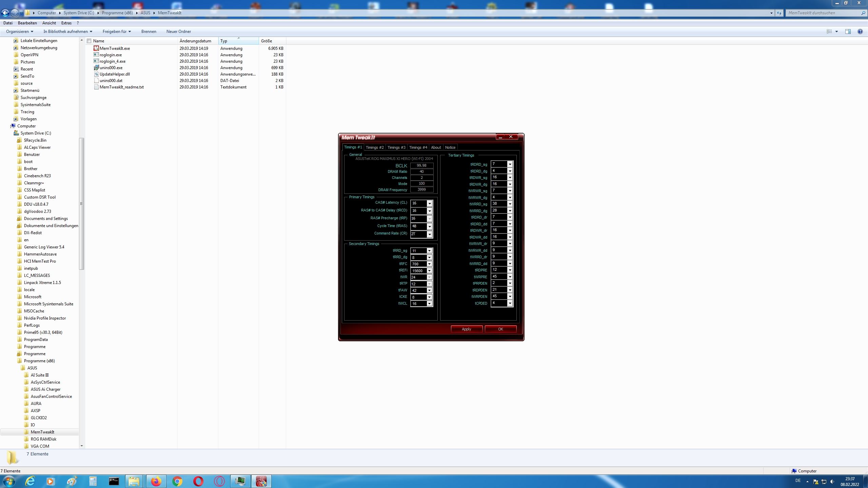The image size is (868, 488).
Task: Sort by the Änderungsdatum column header
Action: (198, 41)
